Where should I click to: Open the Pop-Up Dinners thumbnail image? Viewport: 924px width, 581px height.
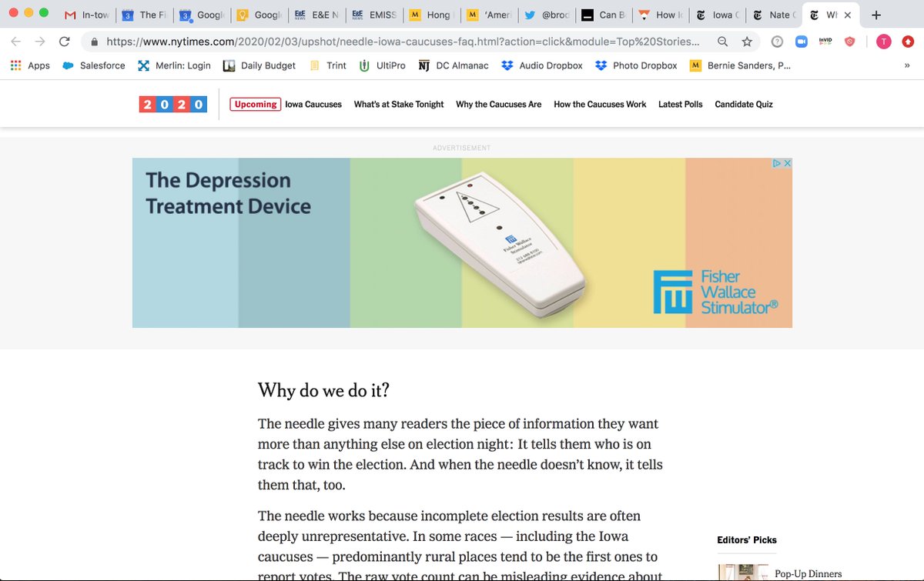click(x=743, y=573)
